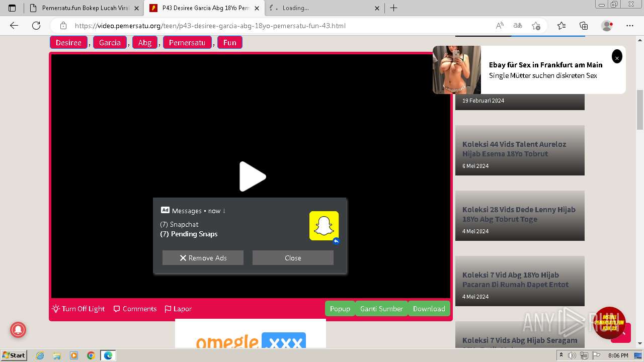Open the Favorites list icon
The height and width of the screenshot is (362, 644).
click(x=561, y=26)
